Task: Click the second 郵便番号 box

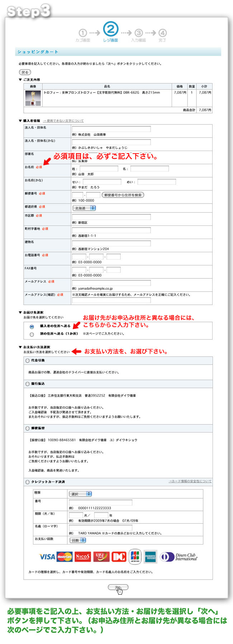Action: (x=93, y=195)
